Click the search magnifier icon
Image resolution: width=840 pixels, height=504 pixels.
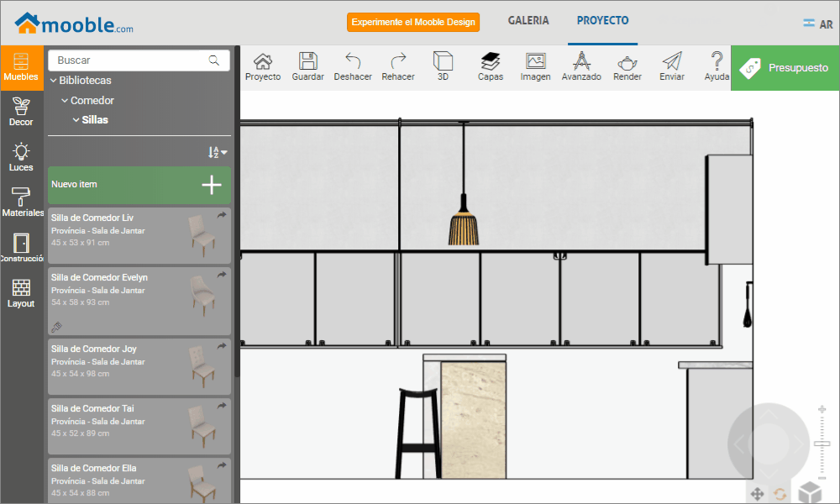click(x=213, y=60)
